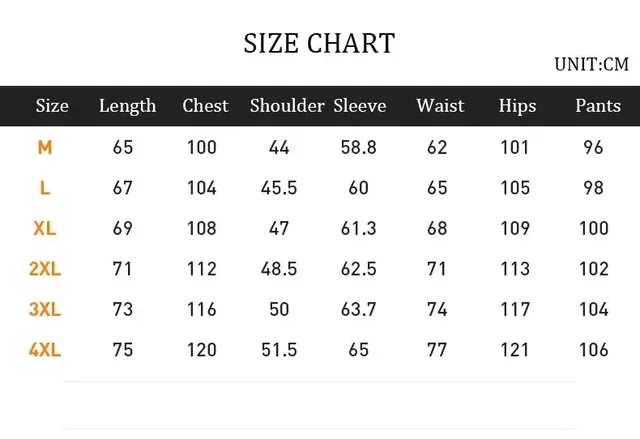The height and width of the screenshot is (439, 640).
Task: Select the XL size row label
Action: point(45,228)
